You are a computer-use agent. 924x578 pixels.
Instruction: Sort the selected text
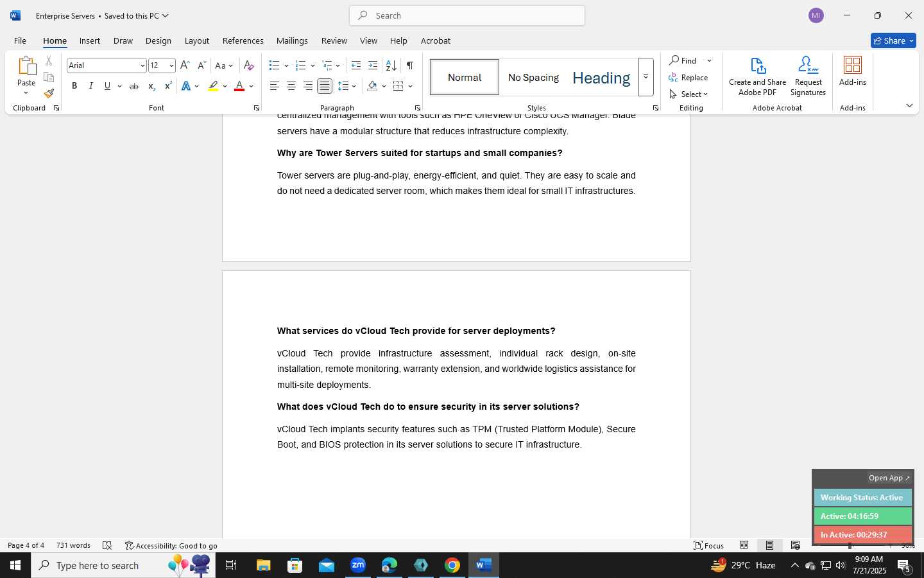point(391,66)
